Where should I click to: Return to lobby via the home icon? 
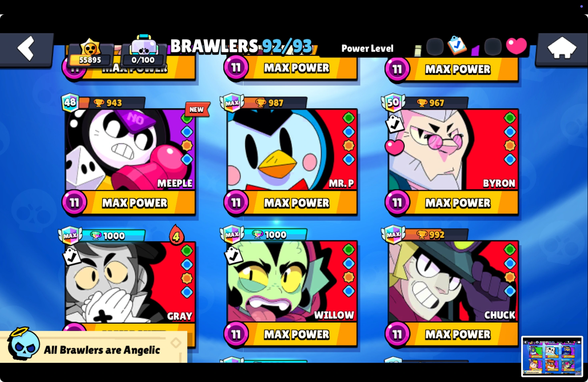(562, 49)
